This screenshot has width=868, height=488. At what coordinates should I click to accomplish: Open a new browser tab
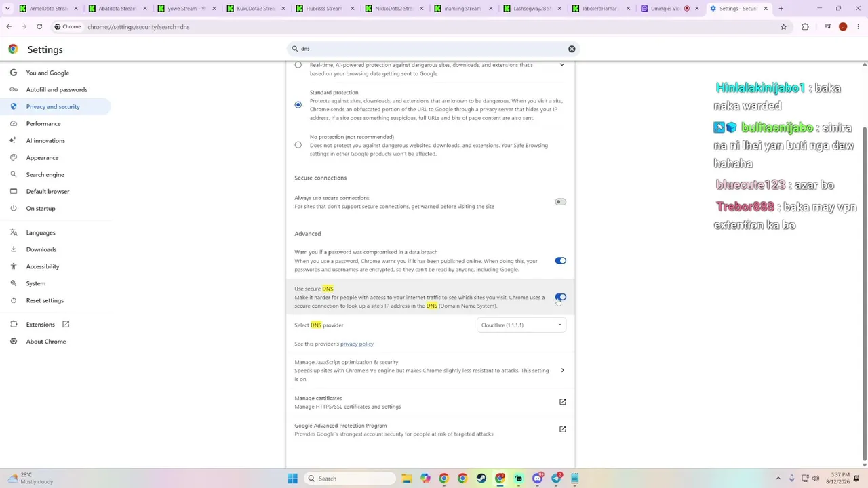(781, 9)
